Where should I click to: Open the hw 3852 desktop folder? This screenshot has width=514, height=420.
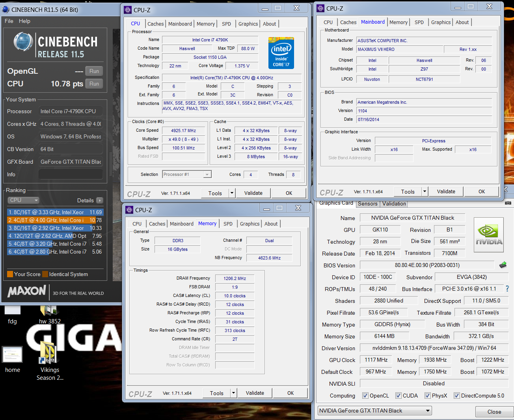50,315
